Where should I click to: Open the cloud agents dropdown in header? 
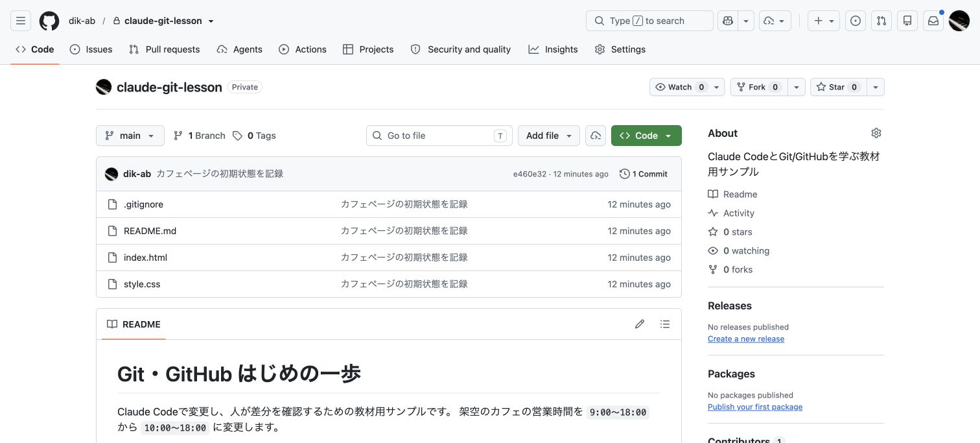(x=775, y=21)
